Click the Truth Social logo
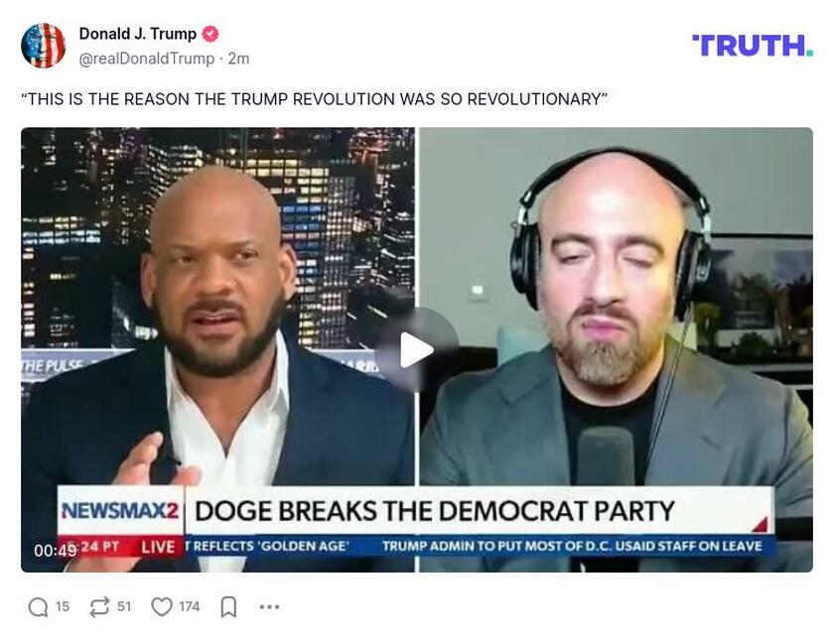 click(x=753, y=46)
